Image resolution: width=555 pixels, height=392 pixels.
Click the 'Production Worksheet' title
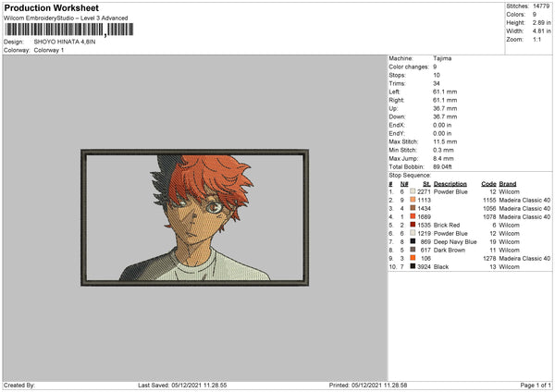pos(51,7)
